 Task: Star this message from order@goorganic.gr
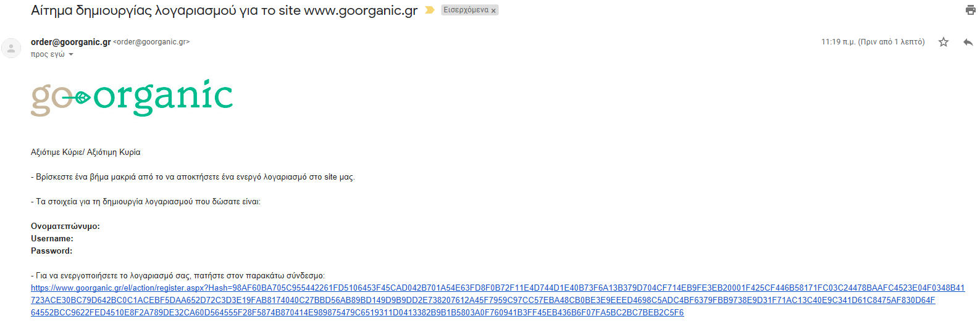(944, 42)
